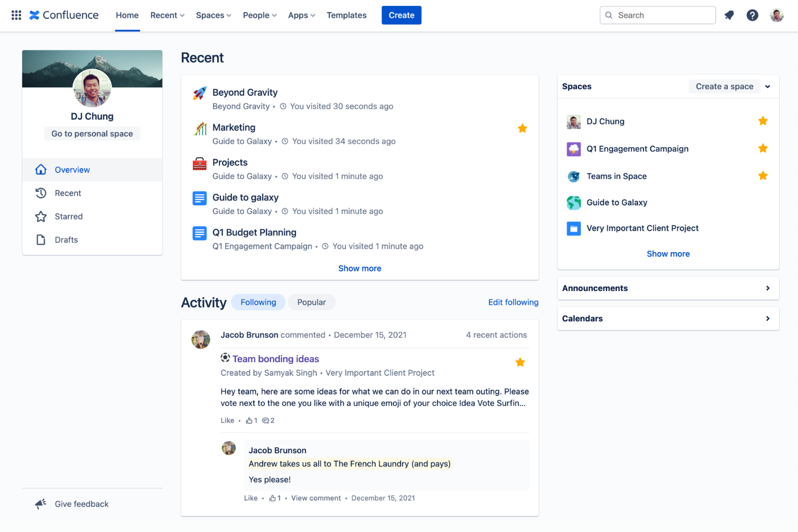Click the Create button
Image resolution: width=798 pixels, height=532 pixels.
click(401, 15)
